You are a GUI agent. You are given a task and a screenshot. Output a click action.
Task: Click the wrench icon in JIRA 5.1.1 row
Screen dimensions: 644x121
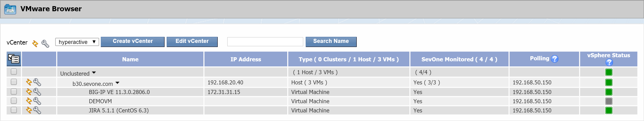(x=37, y=110)
